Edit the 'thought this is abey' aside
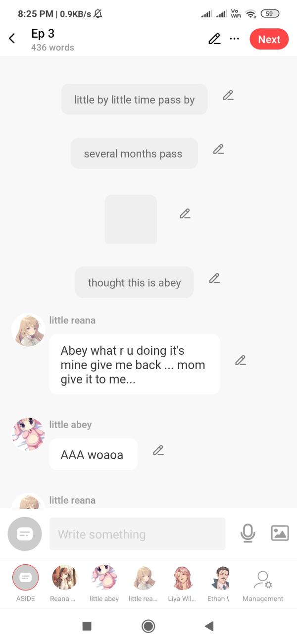 214,278
